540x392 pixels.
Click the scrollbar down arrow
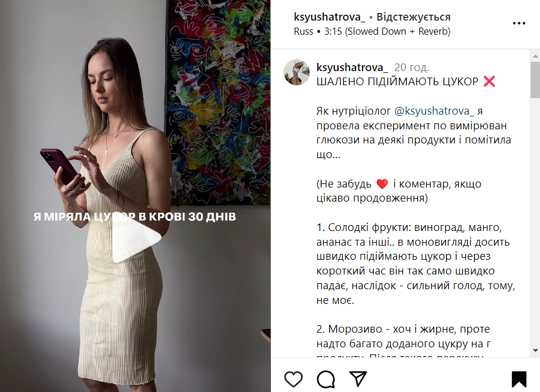[x=535, y=351]
